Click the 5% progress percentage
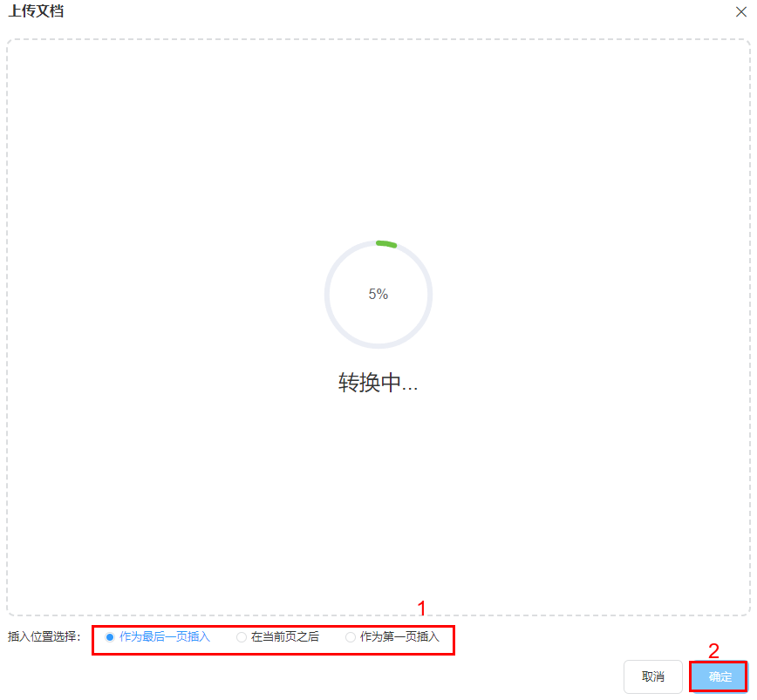The height and width of the screenshot is (700, 757). coord(378,295)
